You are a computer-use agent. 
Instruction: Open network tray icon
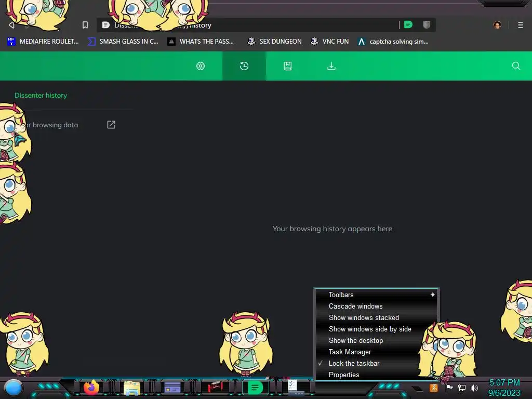point(462,388)
